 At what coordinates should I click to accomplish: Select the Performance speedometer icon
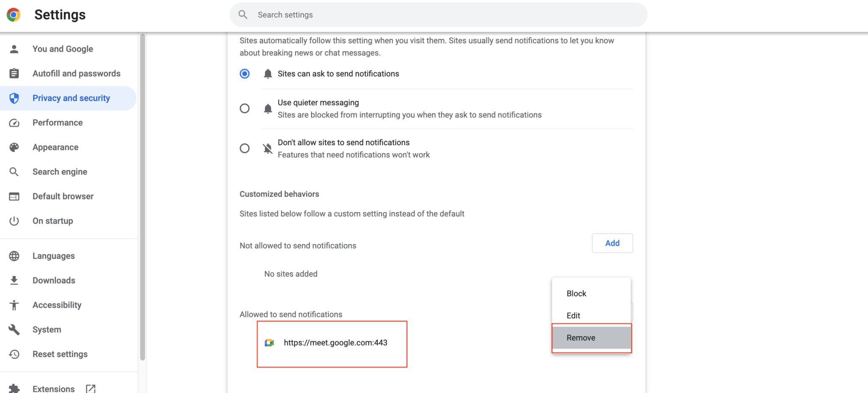click(14, 122)
